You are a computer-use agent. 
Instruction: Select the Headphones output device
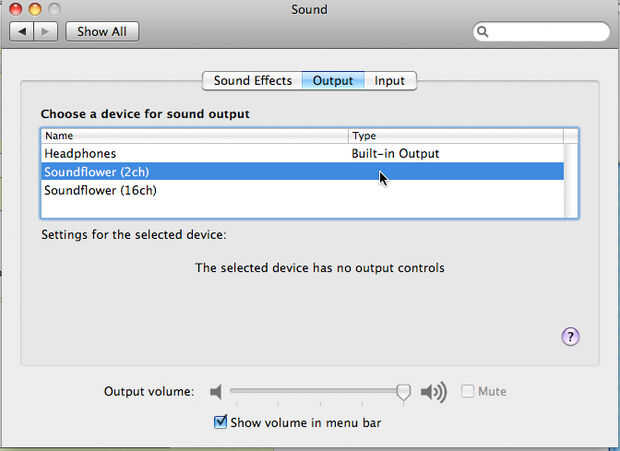click(80, 154)
